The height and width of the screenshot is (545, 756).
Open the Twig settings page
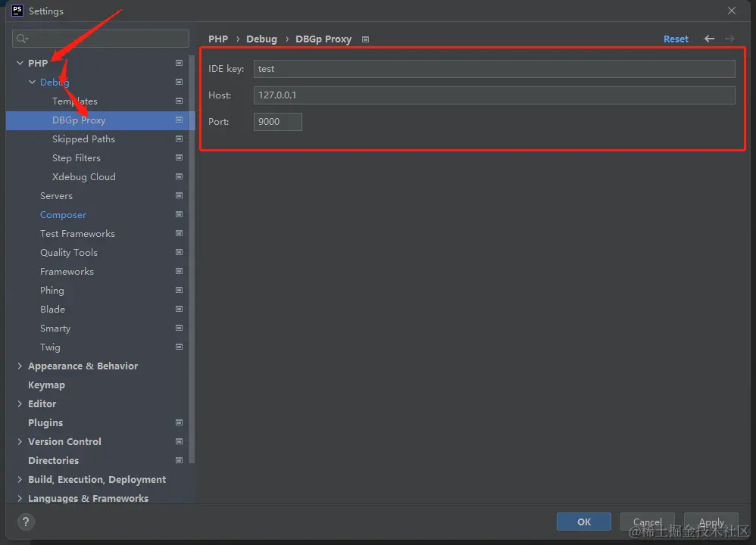tap(50, 347)
